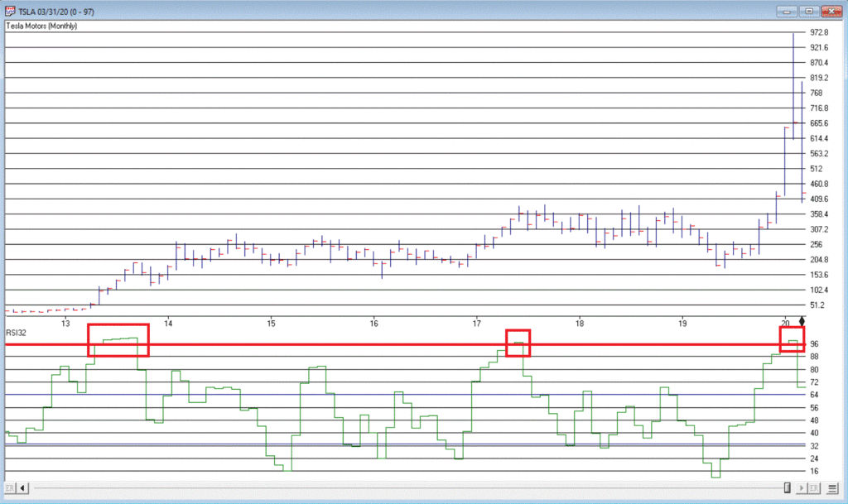
Task: Click the 96 level on the RSI scale
Action: [814, 344]
